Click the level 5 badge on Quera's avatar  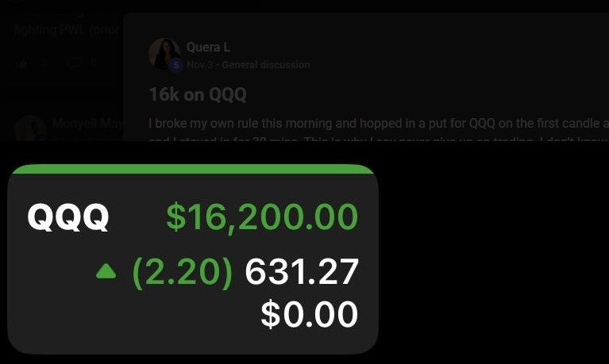(x=176, y=65)
